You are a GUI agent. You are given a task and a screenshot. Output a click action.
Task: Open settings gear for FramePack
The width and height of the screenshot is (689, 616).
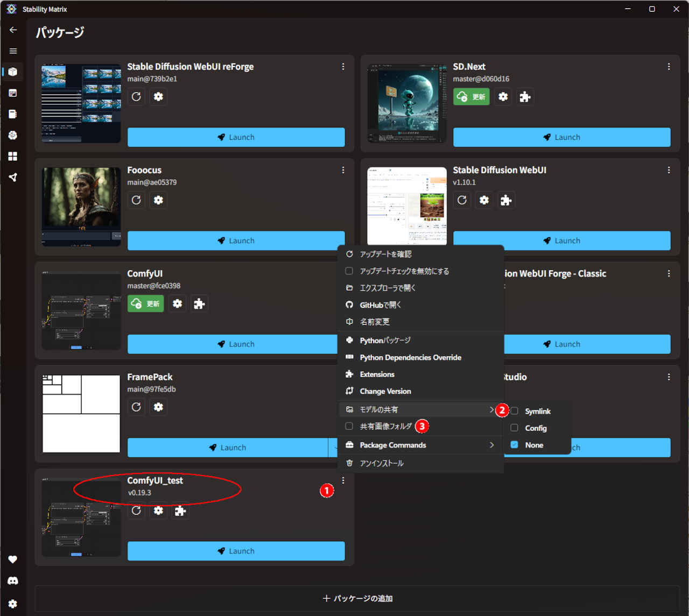(158, 407)
